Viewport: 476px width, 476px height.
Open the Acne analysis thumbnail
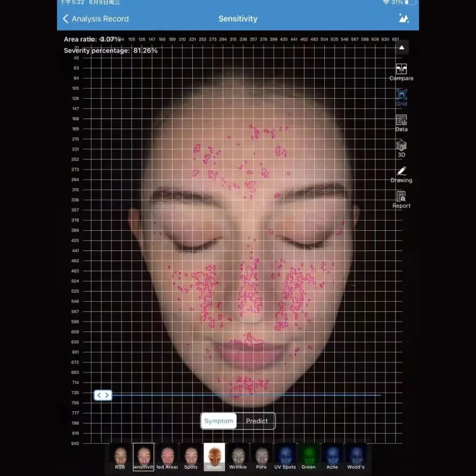[332, 458]
